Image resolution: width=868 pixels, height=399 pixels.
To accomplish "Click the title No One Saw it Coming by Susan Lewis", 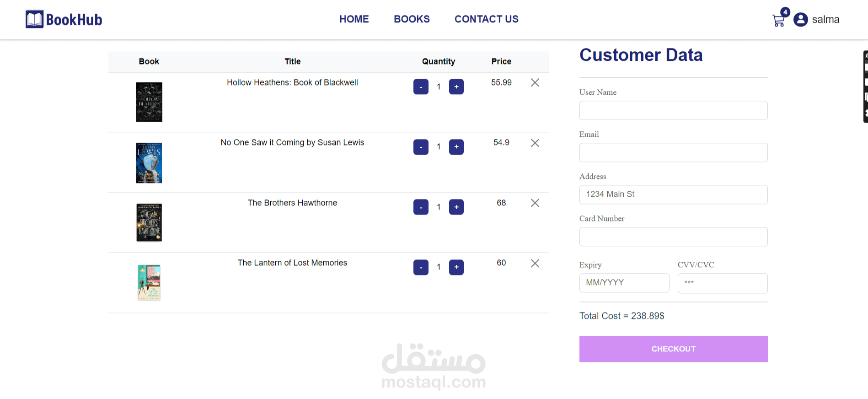I will pos(292,143).
